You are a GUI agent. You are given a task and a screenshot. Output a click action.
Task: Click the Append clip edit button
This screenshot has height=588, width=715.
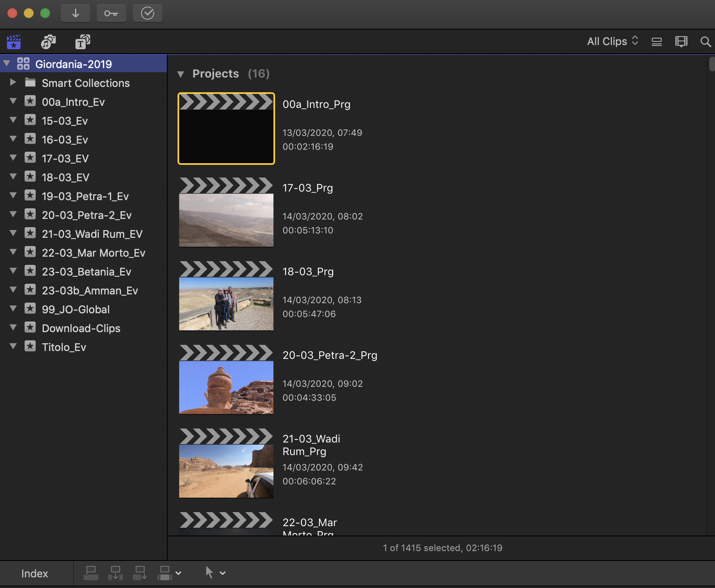point(140,573)
